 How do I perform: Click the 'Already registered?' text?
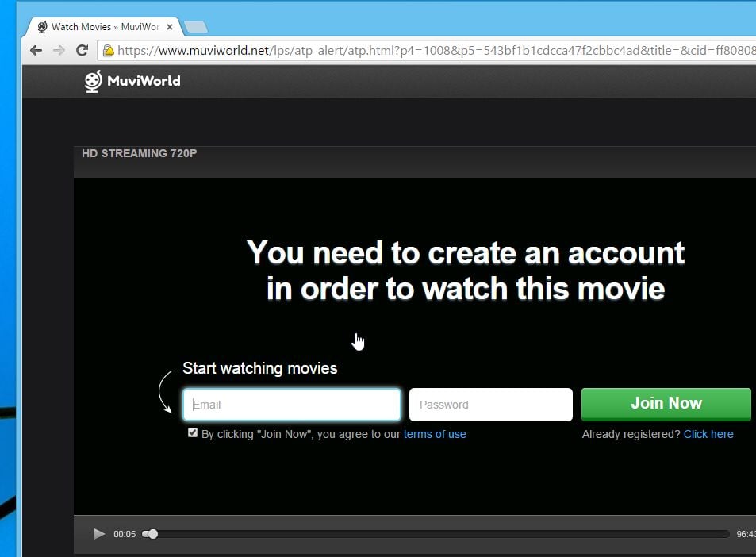tap(631, 434)
